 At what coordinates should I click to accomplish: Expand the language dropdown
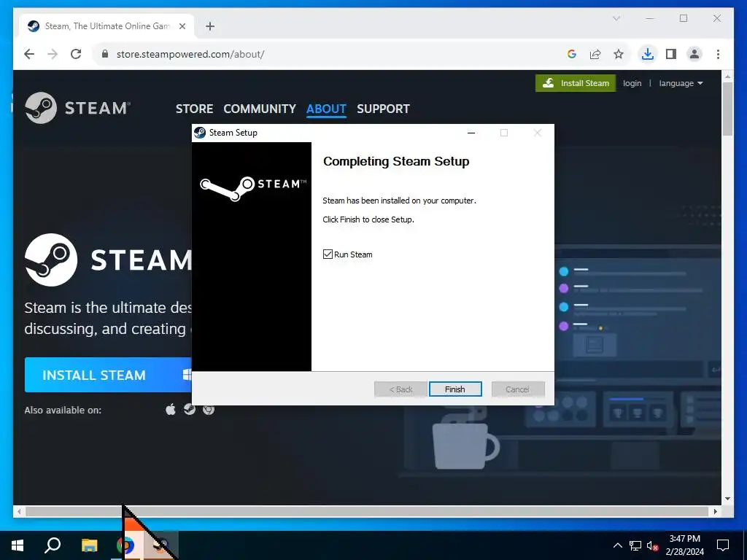681,83
